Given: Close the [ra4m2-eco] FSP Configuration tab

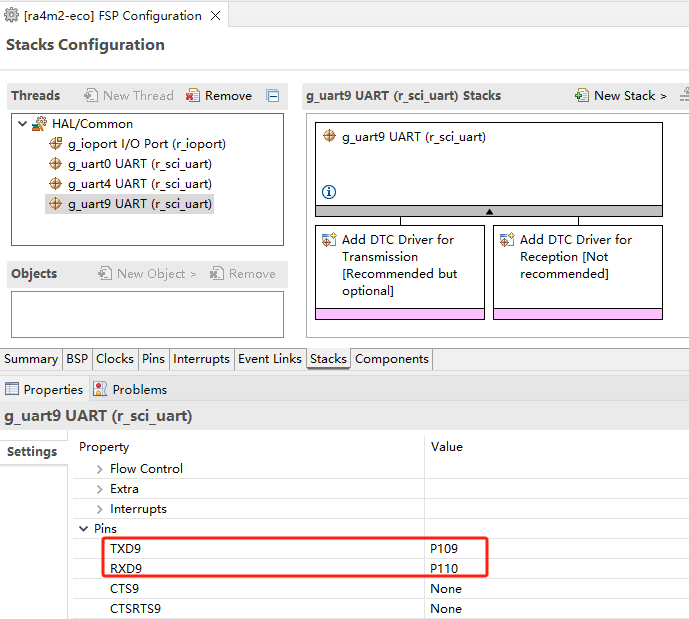Looking at the screenshot, I should coord(215,16).
